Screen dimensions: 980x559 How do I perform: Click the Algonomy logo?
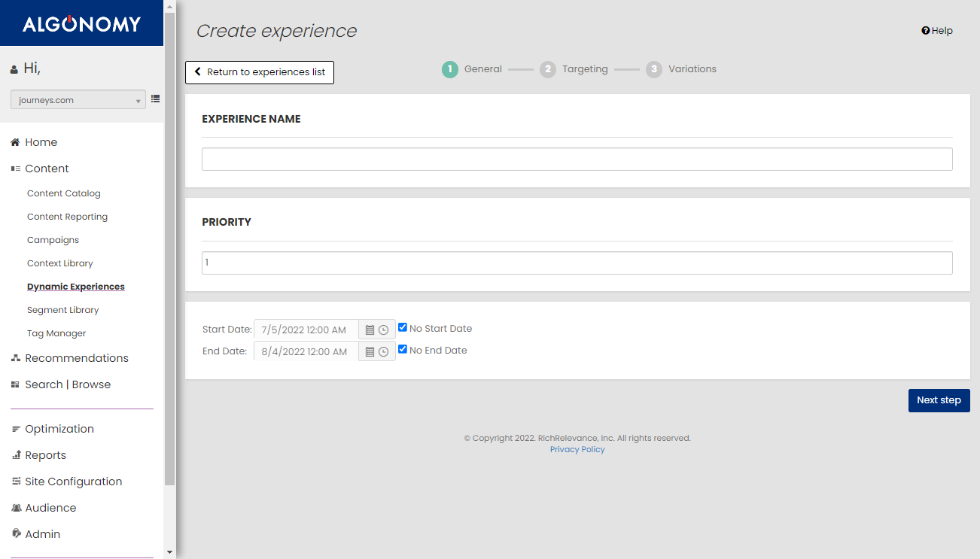[81, 24]
